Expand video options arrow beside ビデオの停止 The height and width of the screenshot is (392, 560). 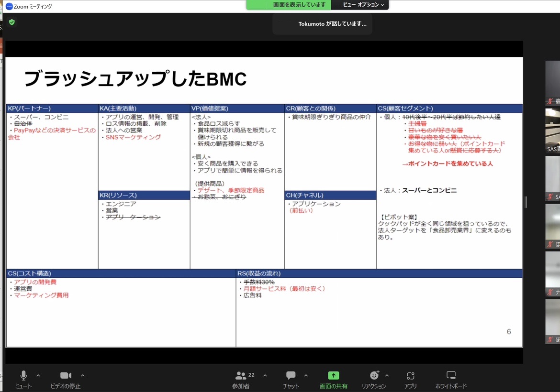(83, 375)
